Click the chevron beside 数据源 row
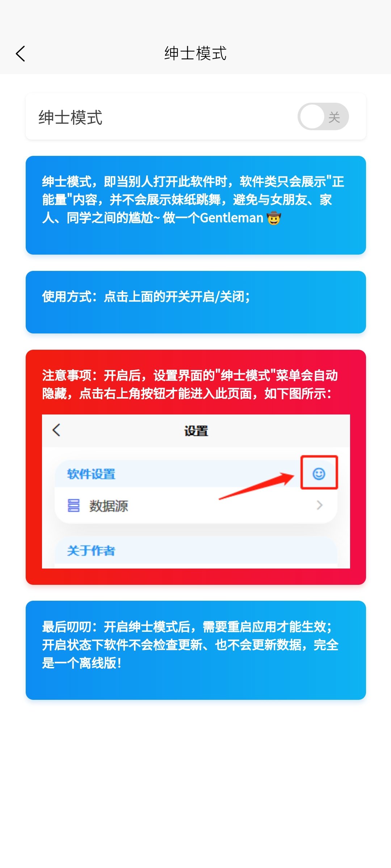Screen dimensions: 391x868 (319, 505)
